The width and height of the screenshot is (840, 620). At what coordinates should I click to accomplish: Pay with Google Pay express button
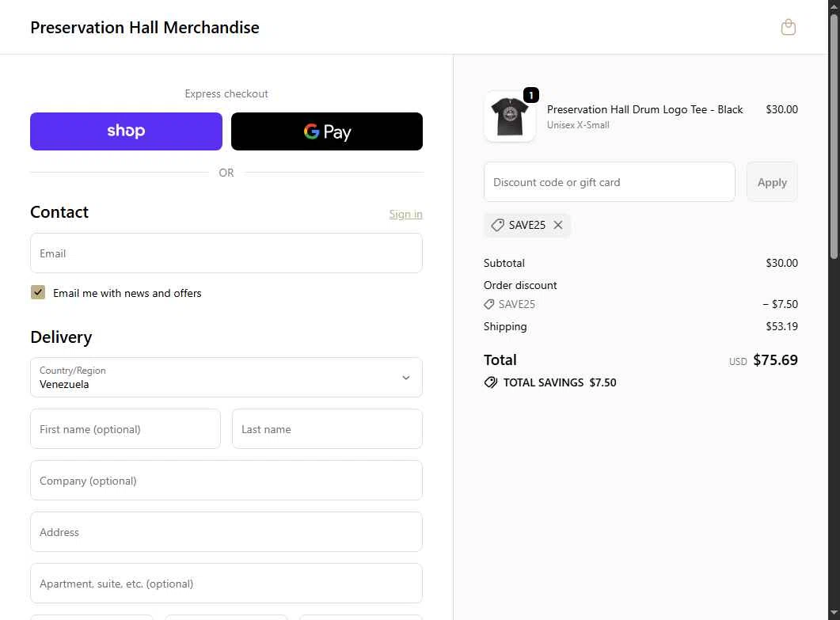[327, 131]
